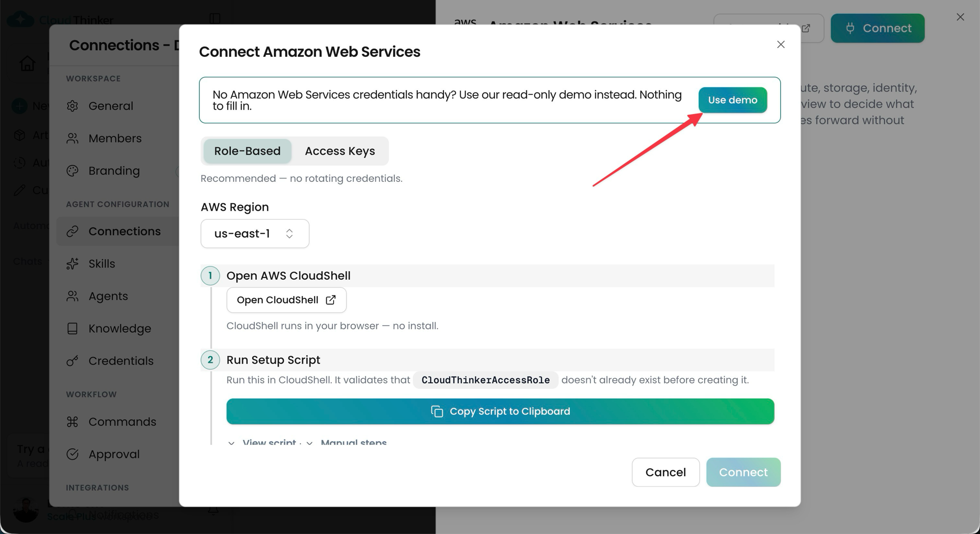Click the Connect button in the dialog footer
980x534 pixels.
[x=743, y=472]
